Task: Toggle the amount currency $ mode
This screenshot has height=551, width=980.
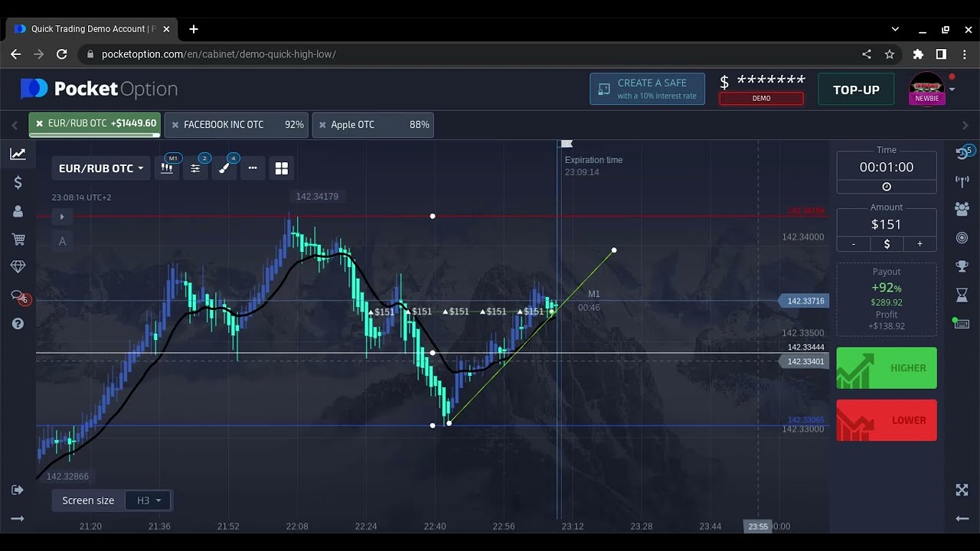Action: tap(887, 244)
